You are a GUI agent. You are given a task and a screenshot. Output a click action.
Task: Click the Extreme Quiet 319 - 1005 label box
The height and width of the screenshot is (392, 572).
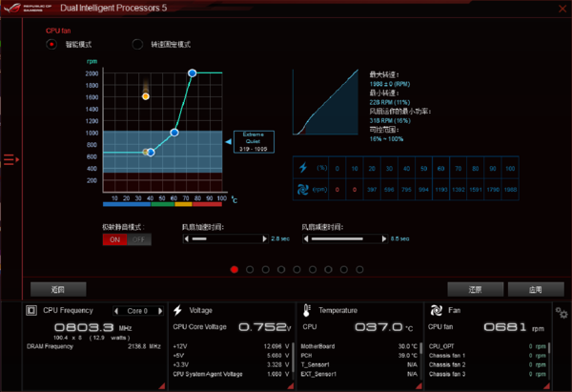254,141
